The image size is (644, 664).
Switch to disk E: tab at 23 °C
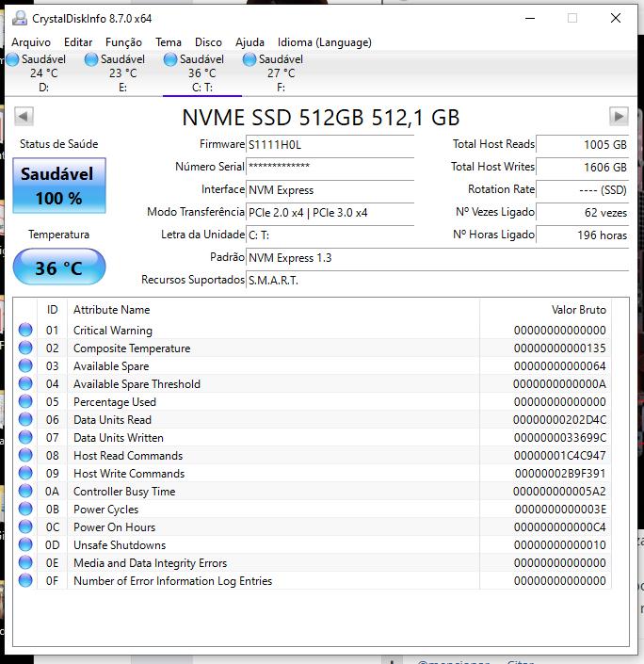click(x=122, y=73)
